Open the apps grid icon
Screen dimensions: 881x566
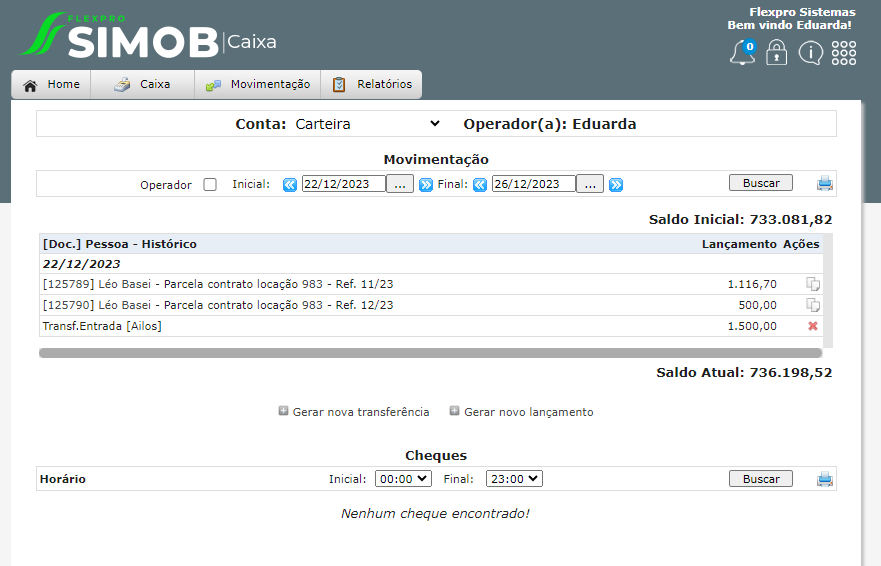[844, 53]
